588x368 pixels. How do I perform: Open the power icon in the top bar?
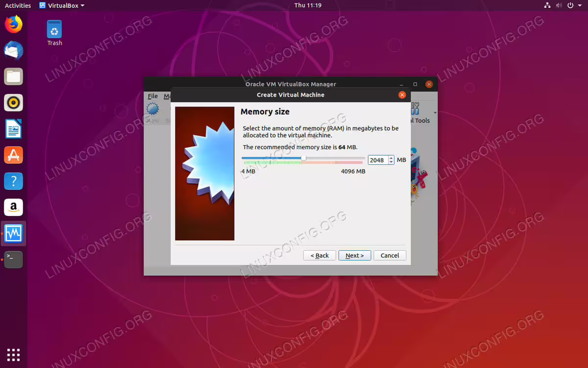pyautogui.click(x=570, y=5)
